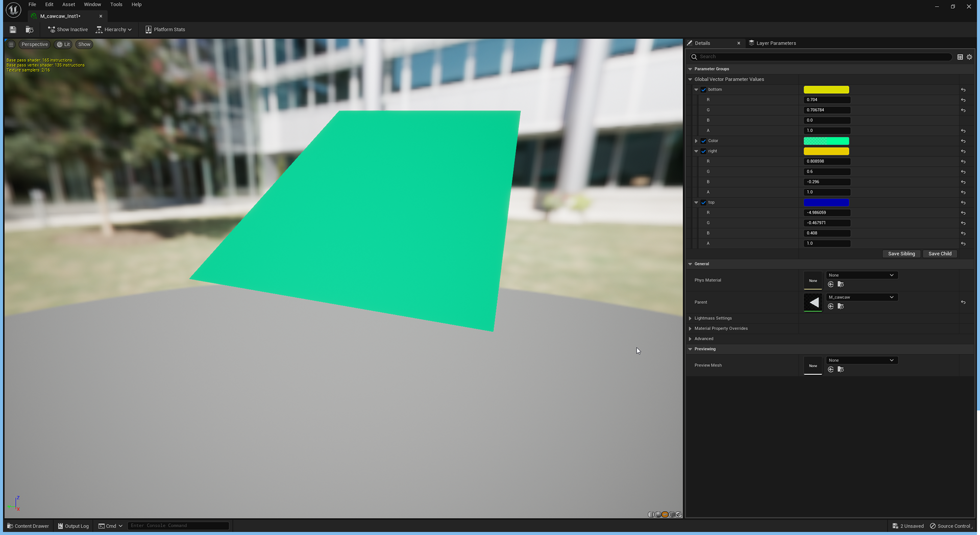Collapse the right parameter components
Viewport: 980px width, 535px height.
696,151
